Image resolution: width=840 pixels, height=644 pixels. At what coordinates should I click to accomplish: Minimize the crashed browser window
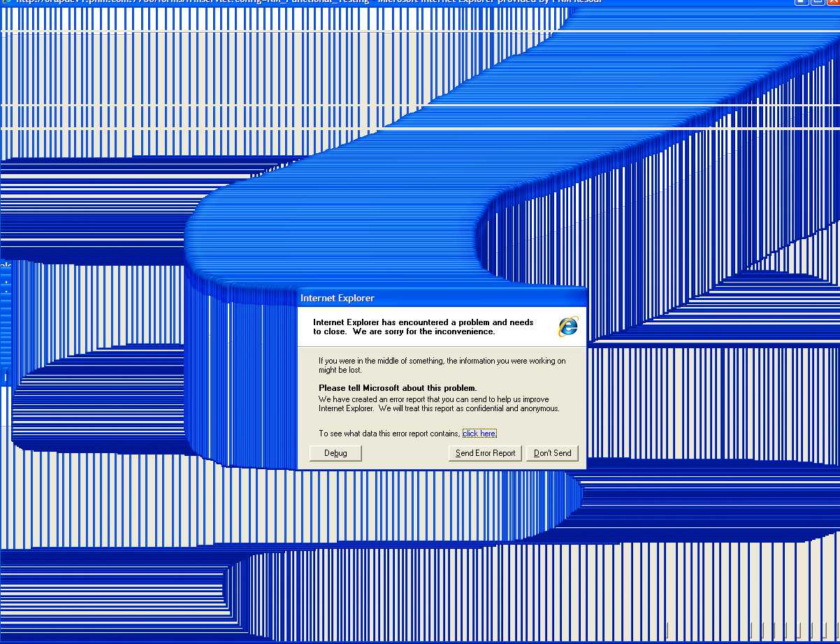[802, 1]
